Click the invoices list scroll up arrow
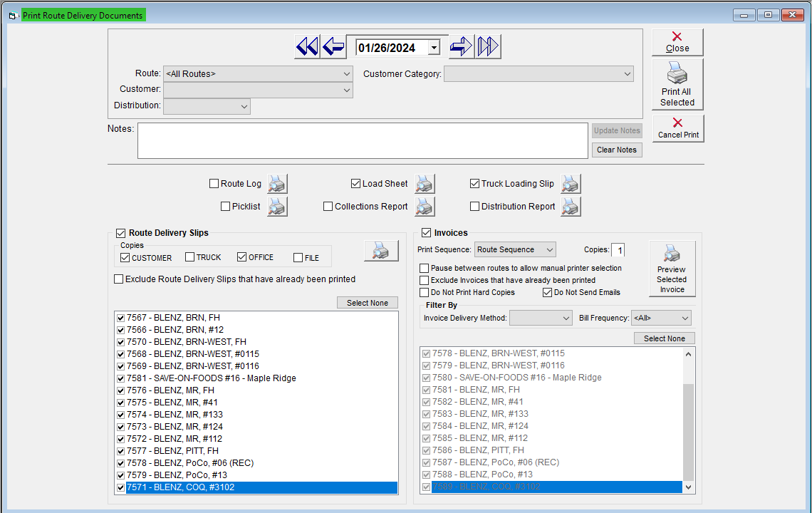This screenshot has height=513, width=812. [x=688, y=354]
